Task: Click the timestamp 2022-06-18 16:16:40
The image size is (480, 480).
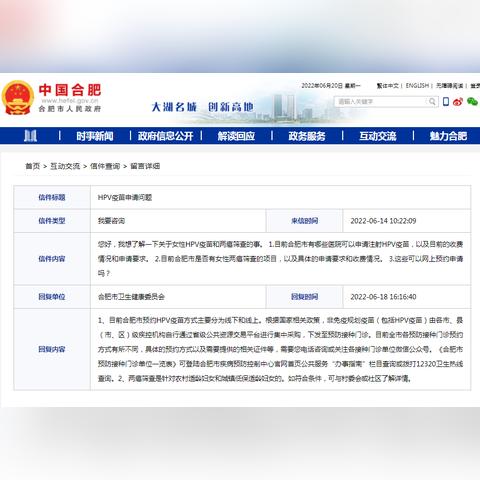Action: 383,297
